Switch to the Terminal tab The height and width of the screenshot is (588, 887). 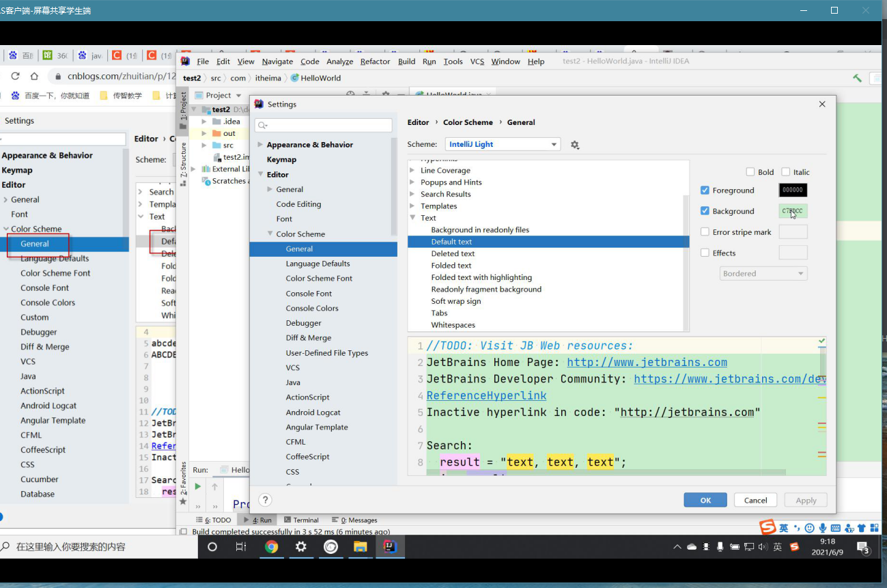click(301, 520)
